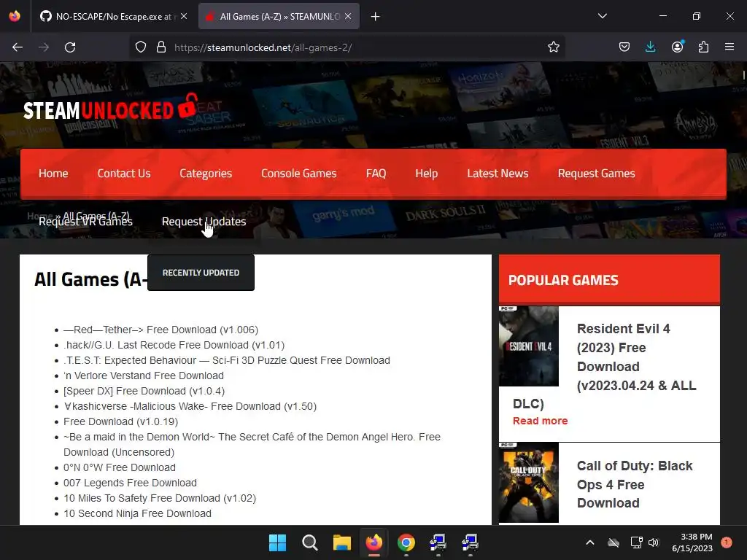Open the Pocket save icon

[624, 47]
